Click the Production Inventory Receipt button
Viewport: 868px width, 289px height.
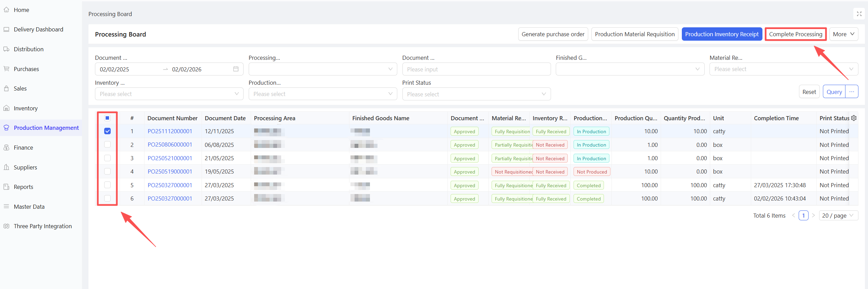721,34
